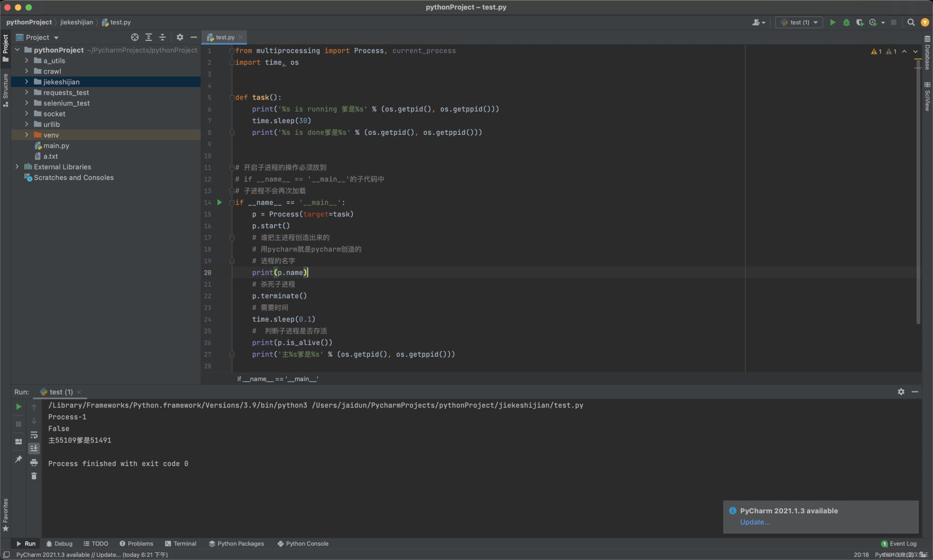Expand External Libraries in the project tree
Image resolution: width=933 pixels, height=560 pixels.
17,167
